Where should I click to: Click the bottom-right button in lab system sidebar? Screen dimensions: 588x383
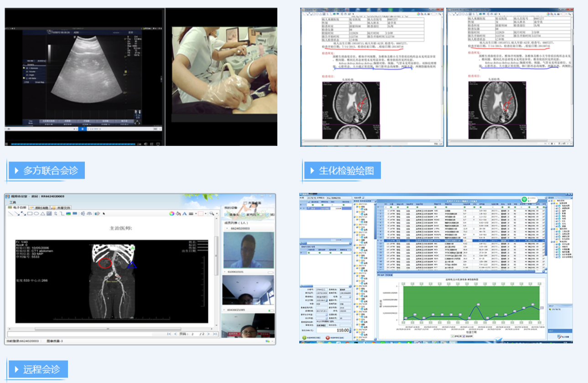[563, 336]
